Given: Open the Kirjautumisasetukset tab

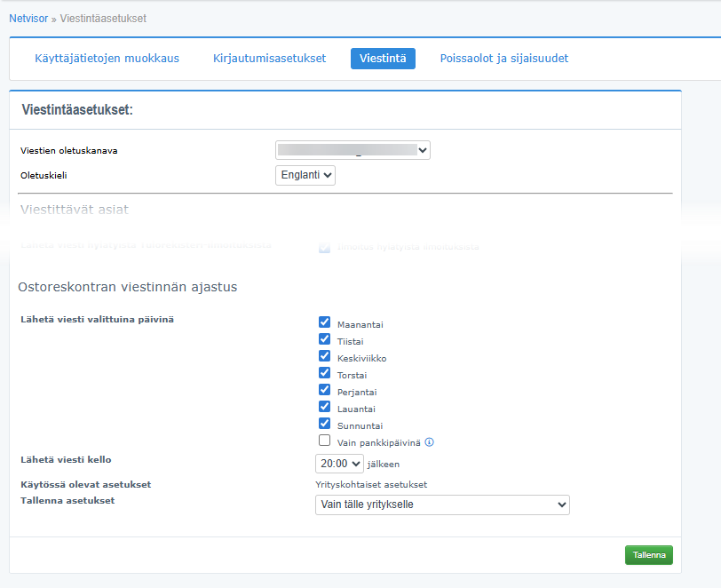Looking at the screenshot, I should click(x=269, y=59).
